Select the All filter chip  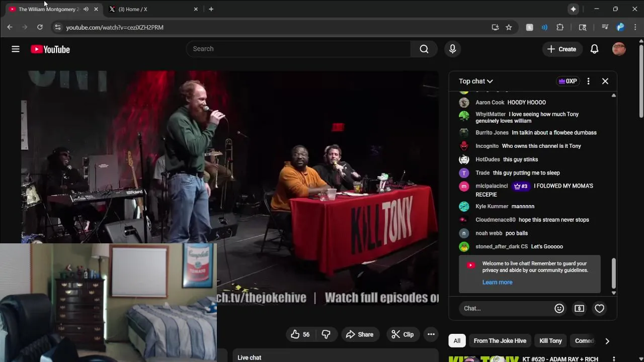457,341
